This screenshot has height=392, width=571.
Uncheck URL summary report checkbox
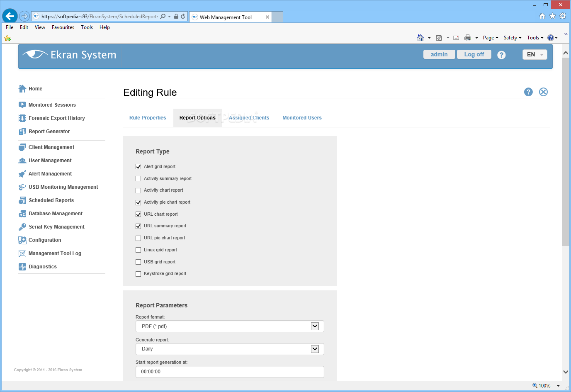138,226
